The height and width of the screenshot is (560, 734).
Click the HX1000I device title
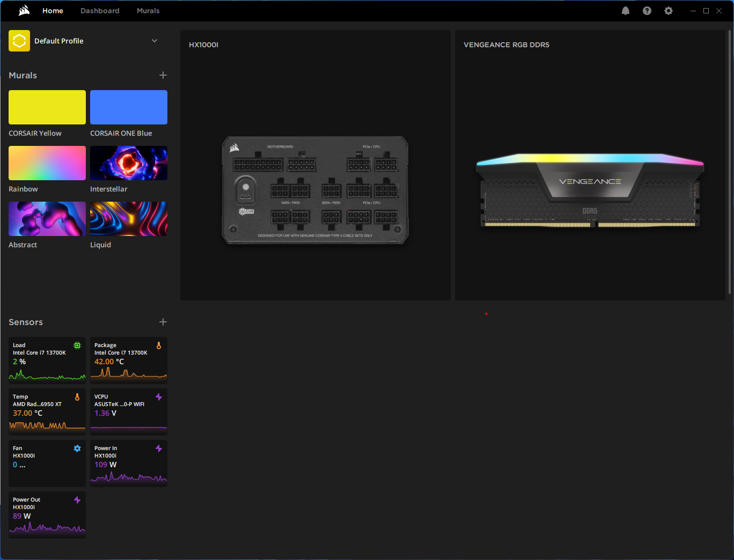203,45
